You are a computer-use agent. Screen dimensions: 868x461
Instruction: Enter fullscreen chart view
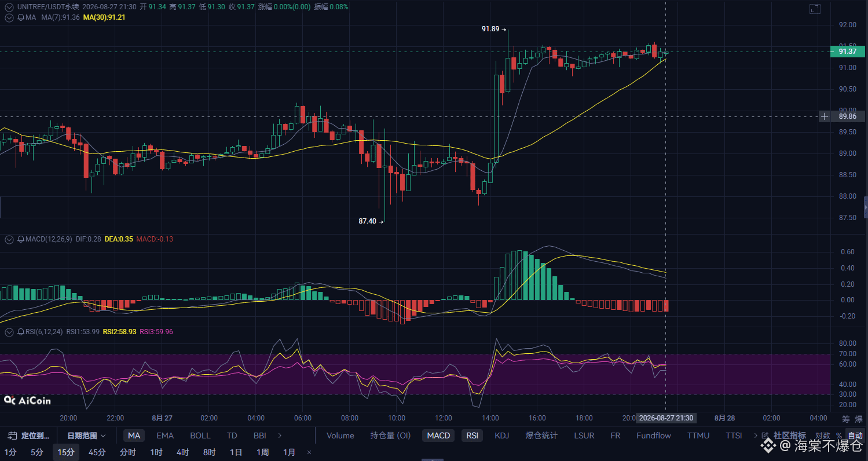pos(815,9)
